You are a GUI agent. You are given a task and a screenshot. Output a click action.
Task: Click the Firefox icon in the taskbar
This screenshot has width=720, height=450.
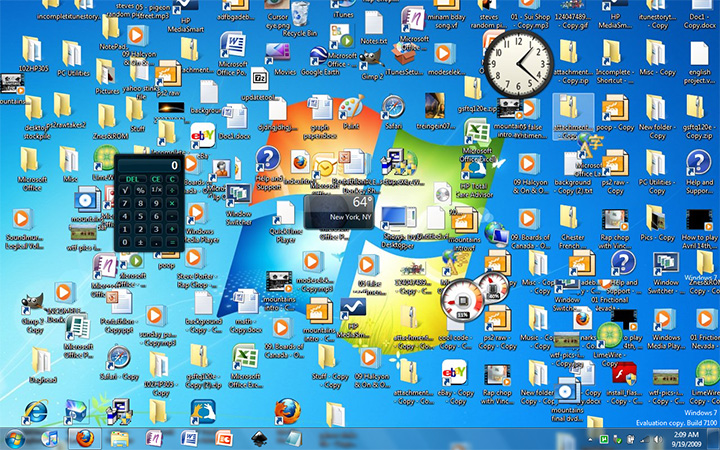click(82, 438)
